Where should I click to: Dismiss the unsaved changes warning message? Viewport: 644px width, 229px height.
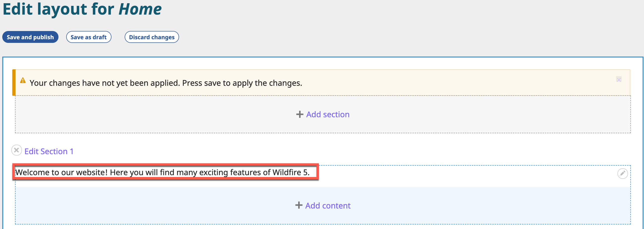[x=618, y=80]
